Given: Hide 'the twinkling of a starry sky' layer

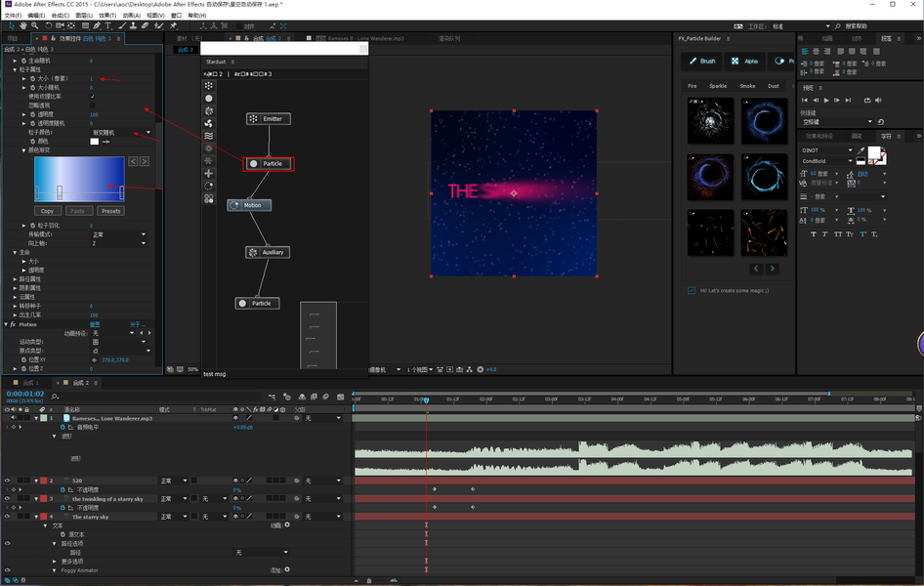Looking at the screenshot, I should point(7,499).
